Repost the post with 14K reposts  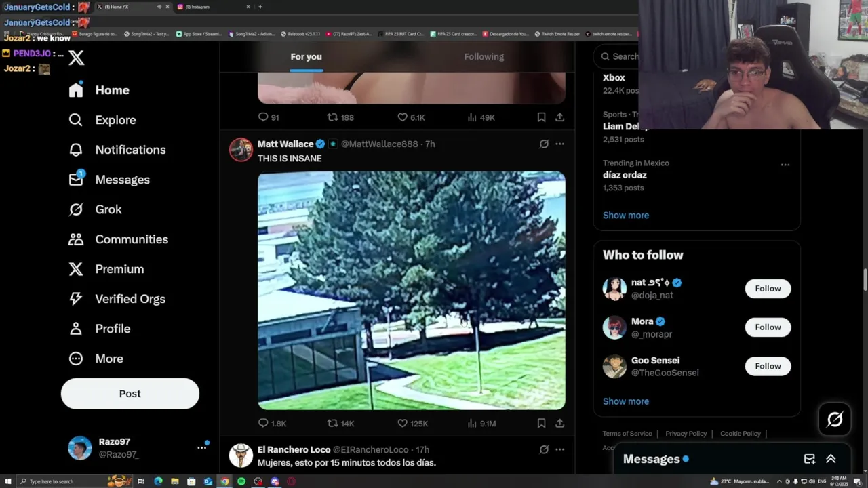coord(340,423)
